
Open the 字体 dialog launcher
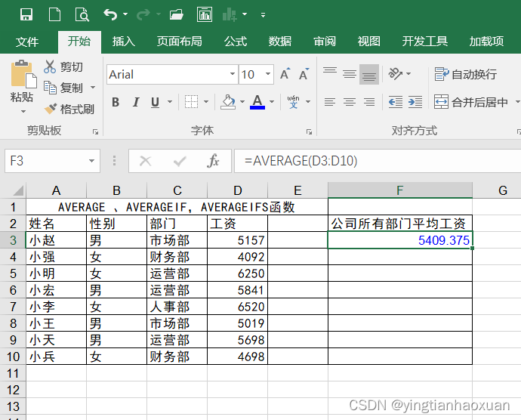309,132
